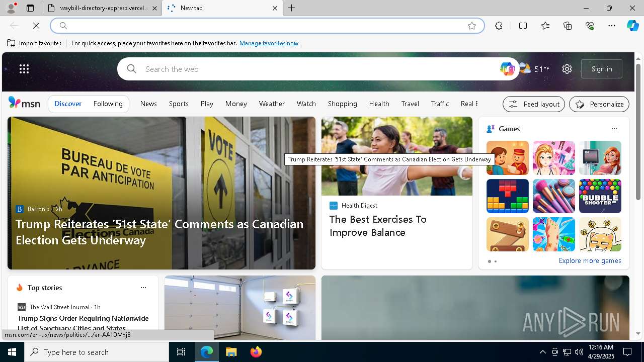Screen dimensions: 644x362
Task: Open the Traffic category
Action: pyautogui.click(x=440, y=104)
